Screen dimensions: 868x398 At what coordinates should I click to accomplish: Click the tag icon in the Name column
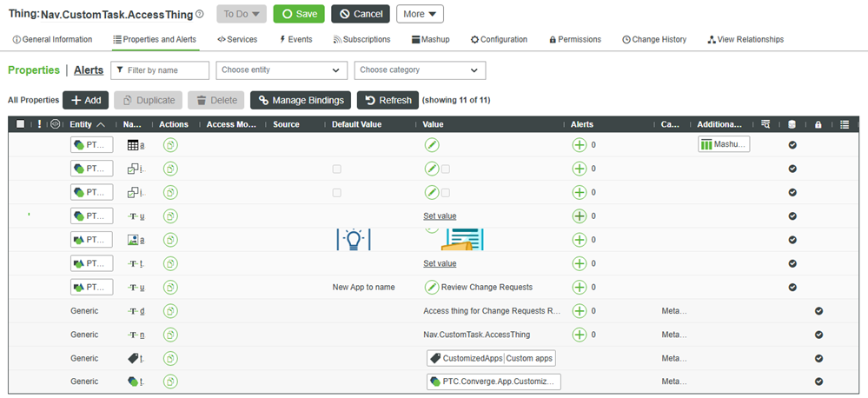pyautogui.click(x=132, y=358)
